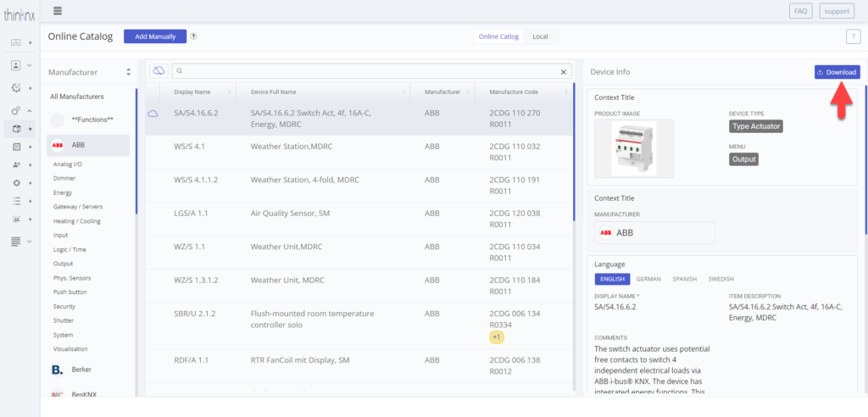
Task: Switch to Online Catlog tab
Action: point(498,36)
